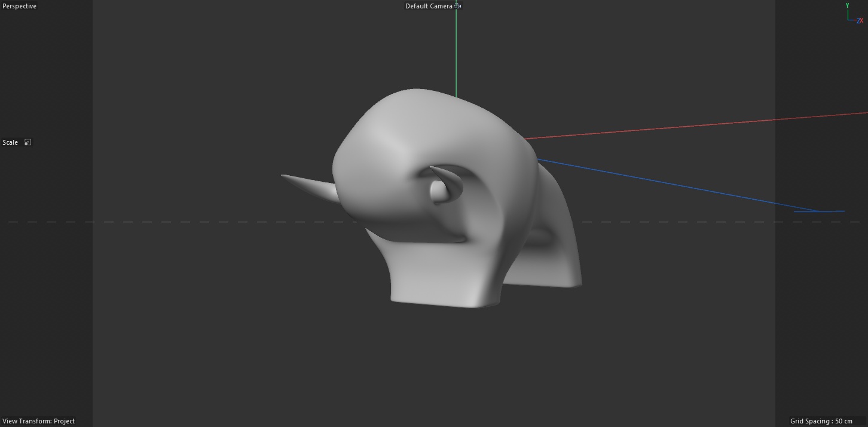
Task: Click the camera icon beside Default Camera
Action: (x=457, y=6)
